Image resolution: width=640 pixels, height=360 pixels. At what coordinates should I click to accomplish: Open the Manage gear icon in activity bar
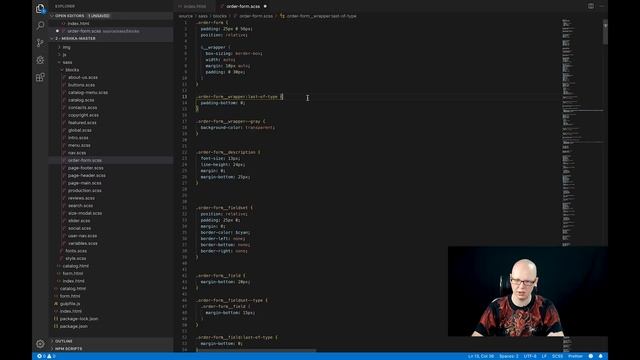[40, 344]
